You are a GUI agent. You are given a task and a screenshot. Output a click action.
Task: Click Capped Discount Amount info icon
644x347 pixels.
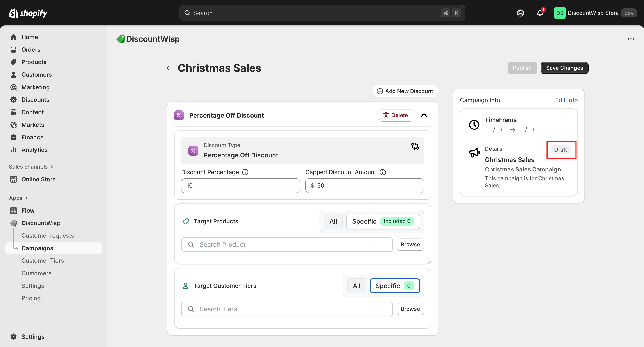[382, 172]
